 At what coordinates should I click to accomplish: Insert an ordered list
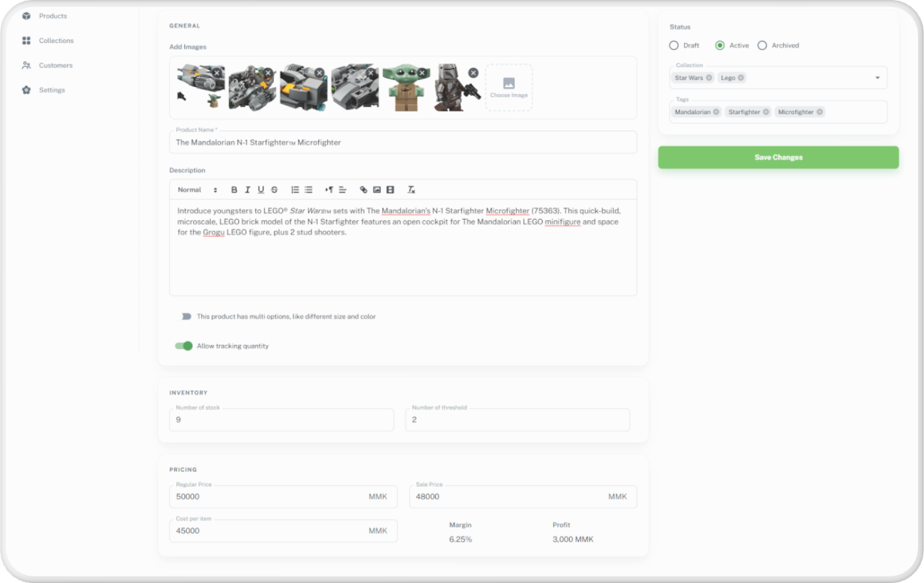click(x=295, y=190)
